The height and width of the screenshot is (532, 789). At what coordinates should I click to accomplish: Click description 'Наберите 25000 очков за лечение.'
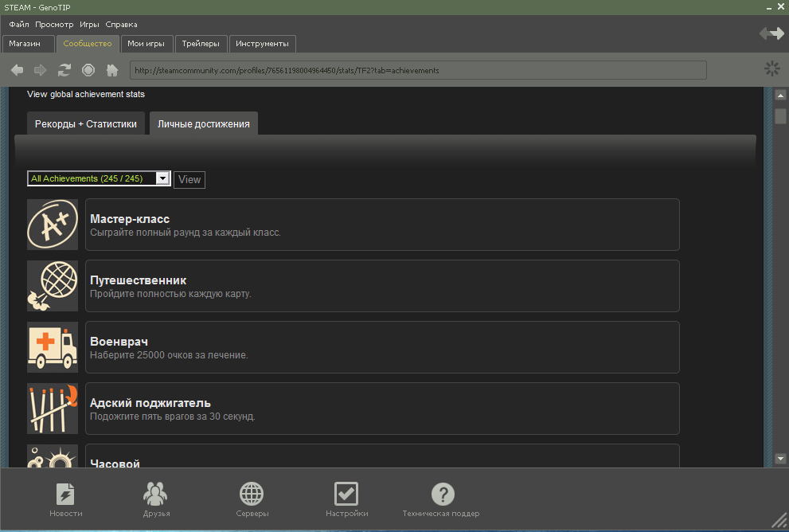[169, 355]
